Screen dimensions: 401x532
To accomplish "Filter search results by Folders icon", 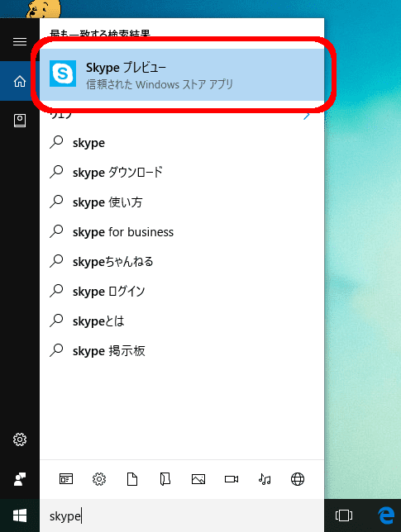I will [165, 479].
